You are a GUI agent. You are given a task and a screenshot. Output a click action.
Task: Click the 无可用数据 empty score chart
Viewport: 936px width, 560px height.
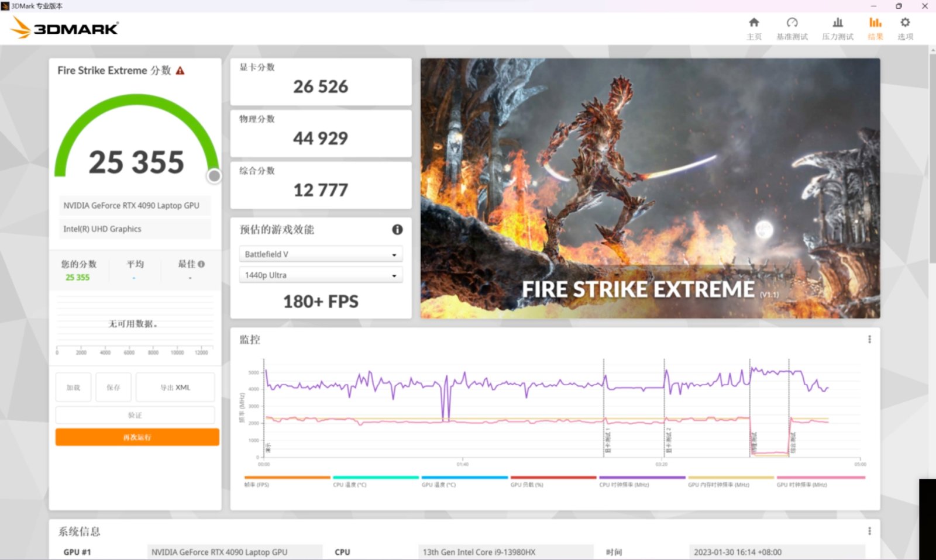point(135,323)
